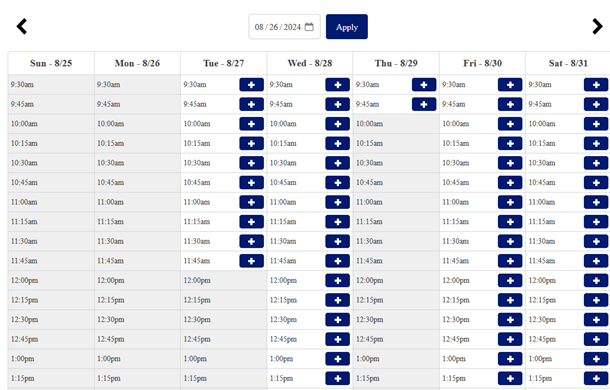This screenshot has height=390, width=610.
Task: Add the Wed 8/28 12:30pm slot
Action: click(x=338, y=320)
